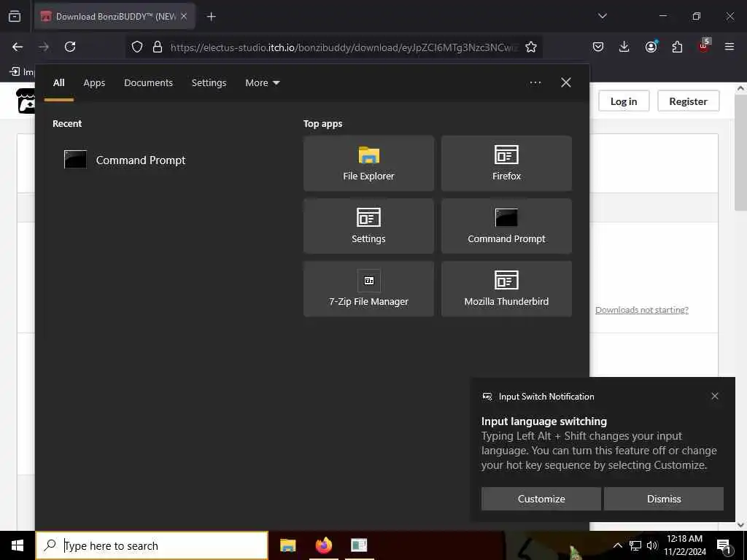Open the third pinned taskbar app

pos(359,545)
